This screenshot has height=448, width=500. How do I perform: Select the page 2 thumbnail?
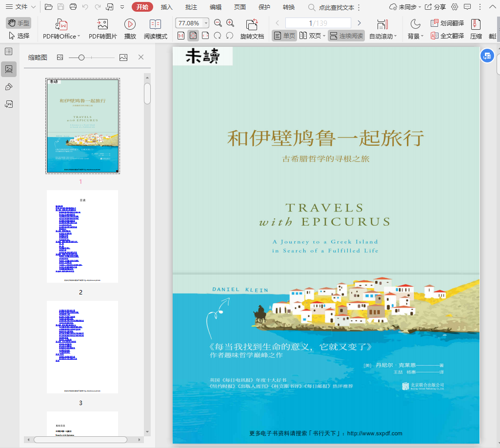pos(82,236)
